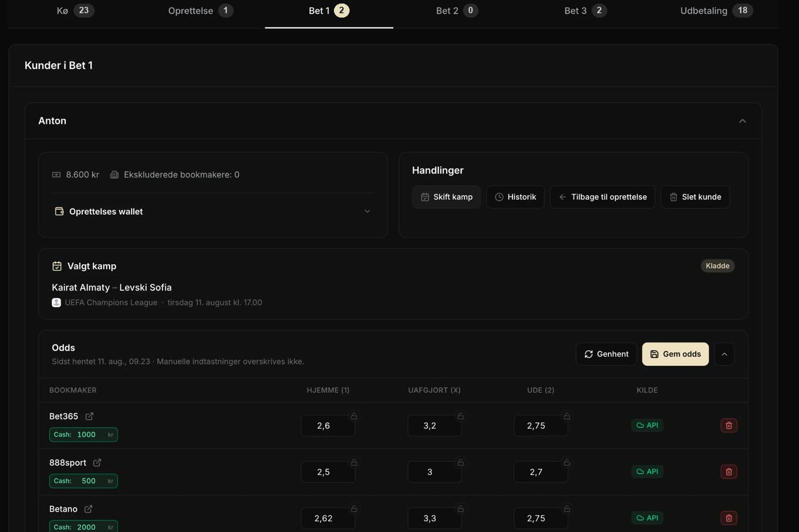This screenshot has width=799, height=532.
Task: Toggle lock on Betano away odds
Action: (x=567, y=509)
